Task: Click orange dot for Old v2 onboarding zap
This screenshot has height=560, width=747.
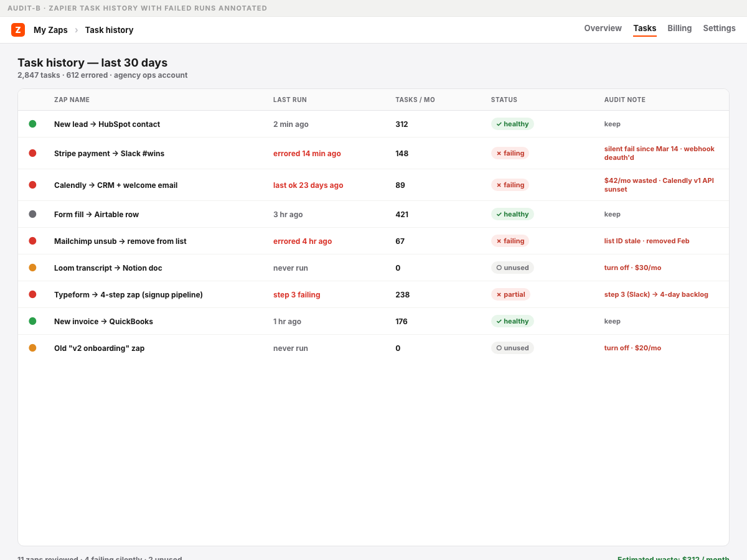Action: pyautogui.click(x=32, y=348)
